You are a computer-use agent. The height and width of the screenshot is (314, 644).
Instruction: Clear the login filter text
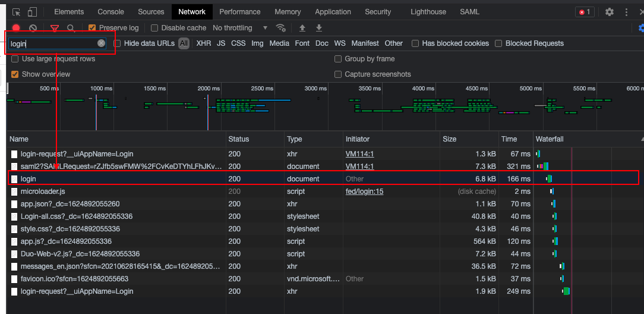(102, 43)
